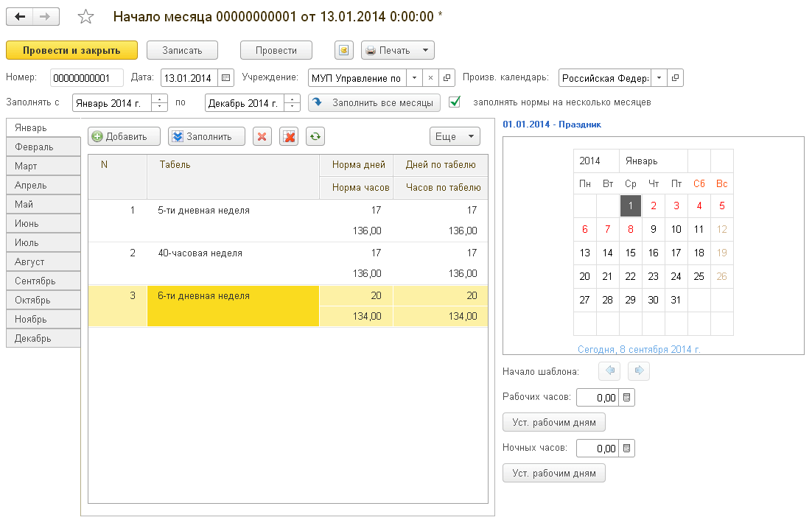Delete the selected row with the red cross
812x520 pixels.
coord(262,136)
